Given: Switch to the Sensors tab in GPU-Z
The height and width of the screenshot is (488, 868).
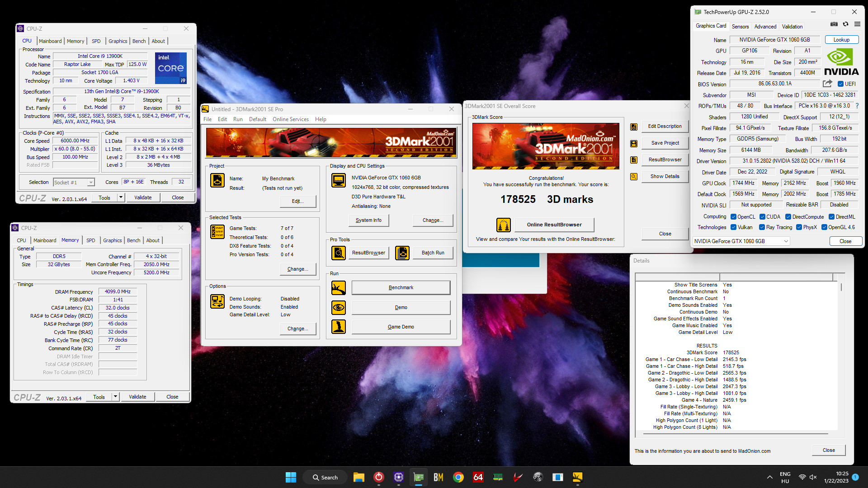Looking at the screenshot, I should pos(740,27).
